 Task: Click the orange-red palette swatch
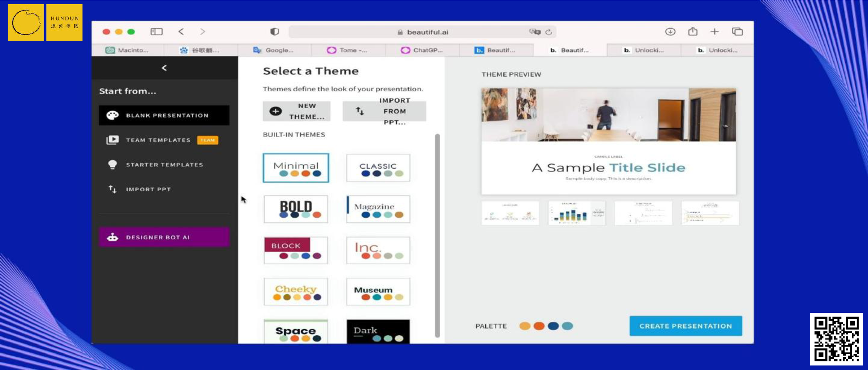point(539,326)
